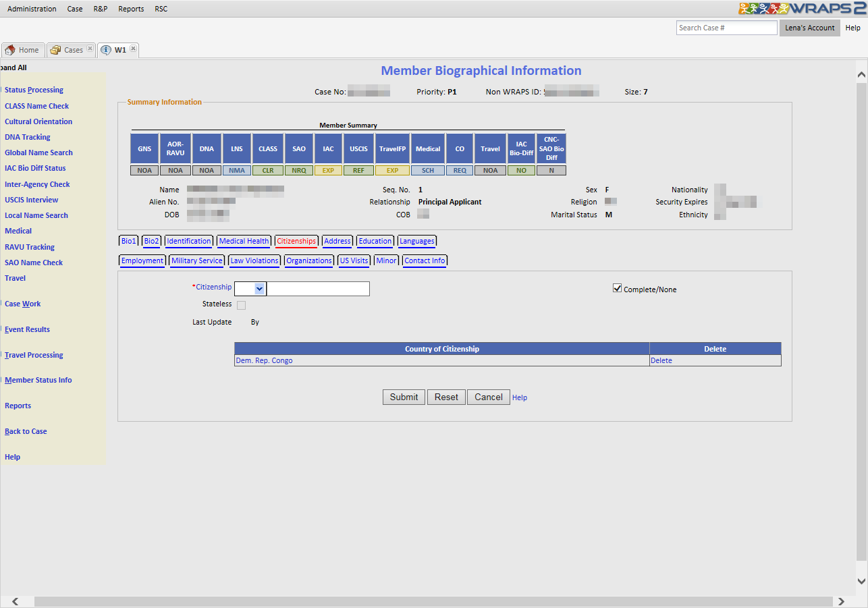Open USCIS Interview in the sidebar
Viewport: 868px width, 608px height.
click(32, 200)
